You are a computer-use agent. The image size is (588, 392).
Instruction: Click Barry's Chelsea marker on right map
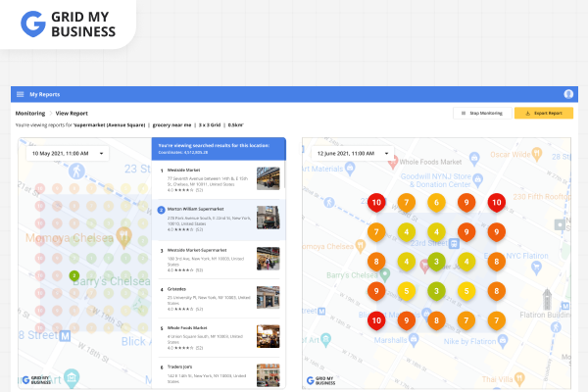pos(385,275)
